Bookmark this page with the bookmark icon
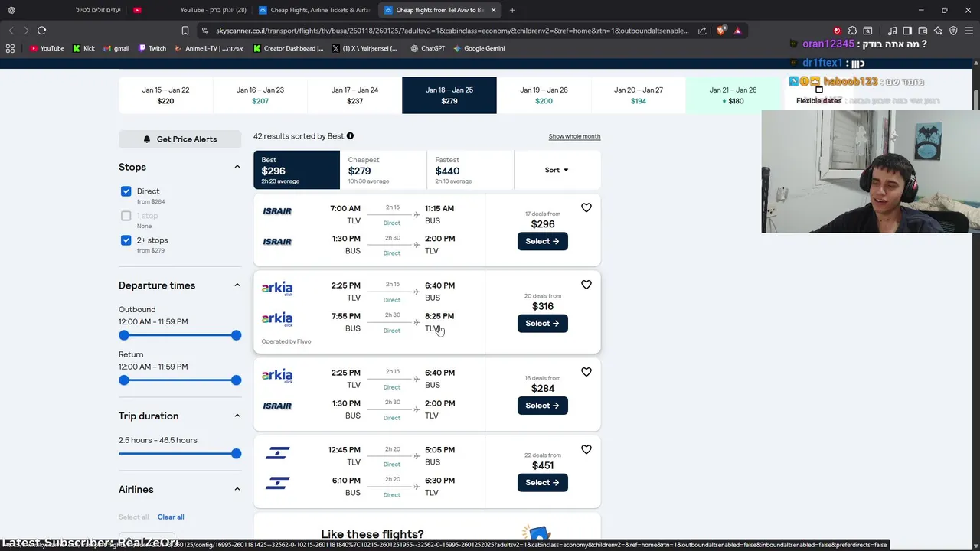 point(185,31)
